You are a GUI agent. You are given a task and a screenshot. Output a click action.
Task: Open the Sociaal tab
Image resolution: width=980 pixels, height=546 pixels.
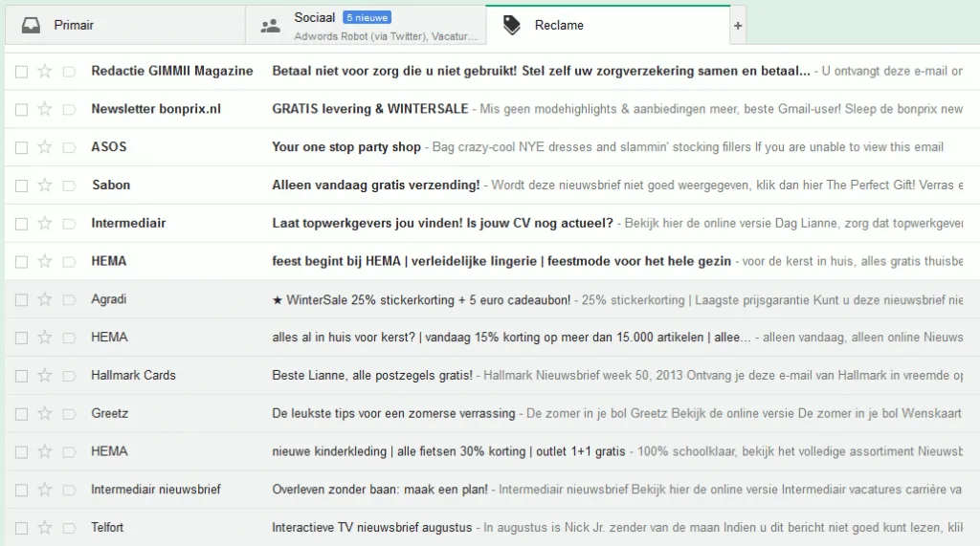366,25
